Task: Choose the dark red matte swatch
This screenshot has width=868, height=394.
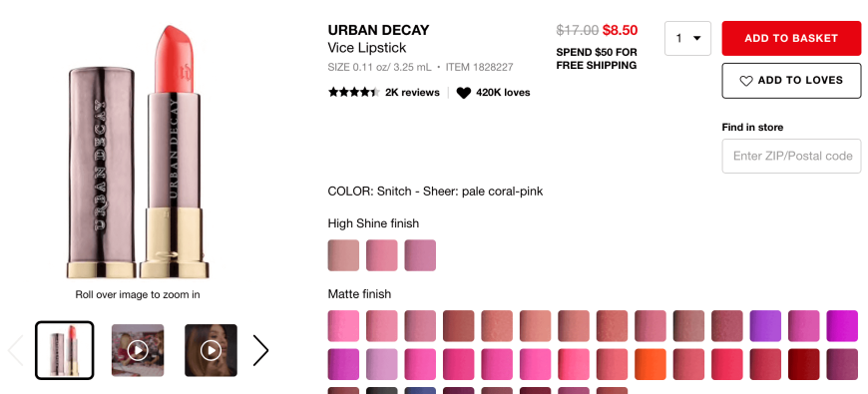Action: click(x=804, y=364)
